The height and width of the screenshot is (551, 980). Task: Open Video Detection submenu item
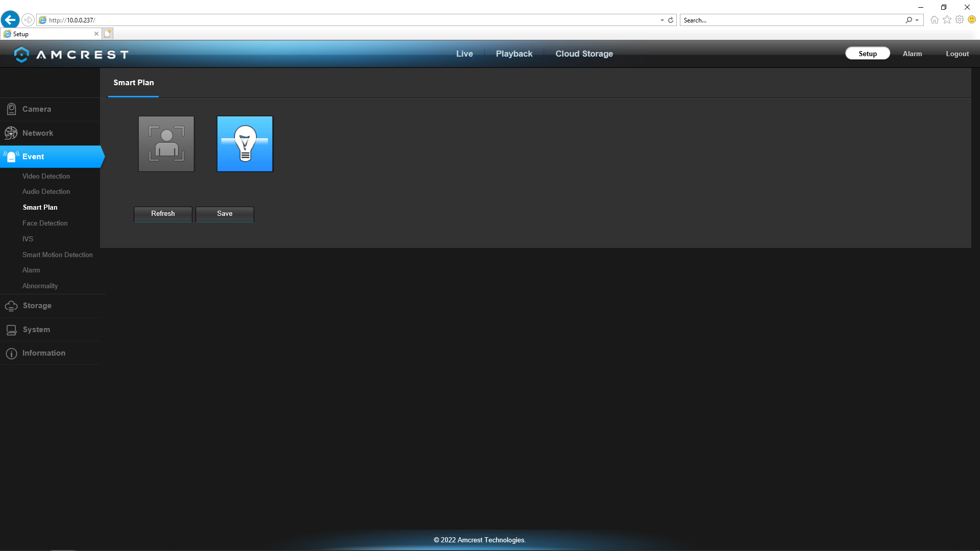point(46,176)
